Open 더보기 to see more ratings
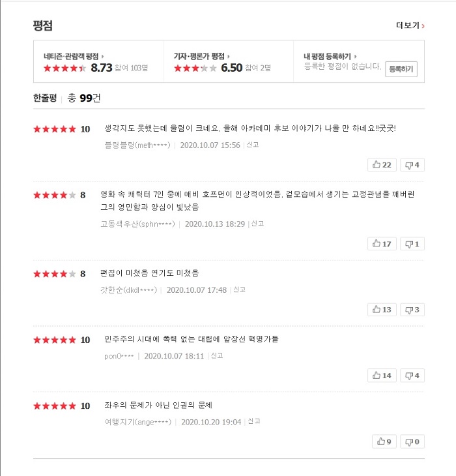The width and height of the screenshot is (456, 476). (x=410, y=25)
